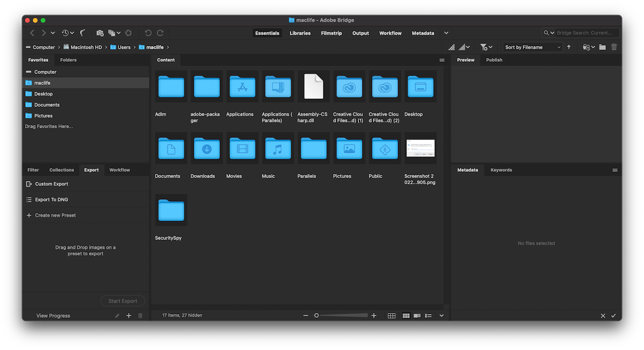Toggle ascending sort order arrow
Image resolution: width=644 pixels, height=350 pixels.
pos(569,47)
